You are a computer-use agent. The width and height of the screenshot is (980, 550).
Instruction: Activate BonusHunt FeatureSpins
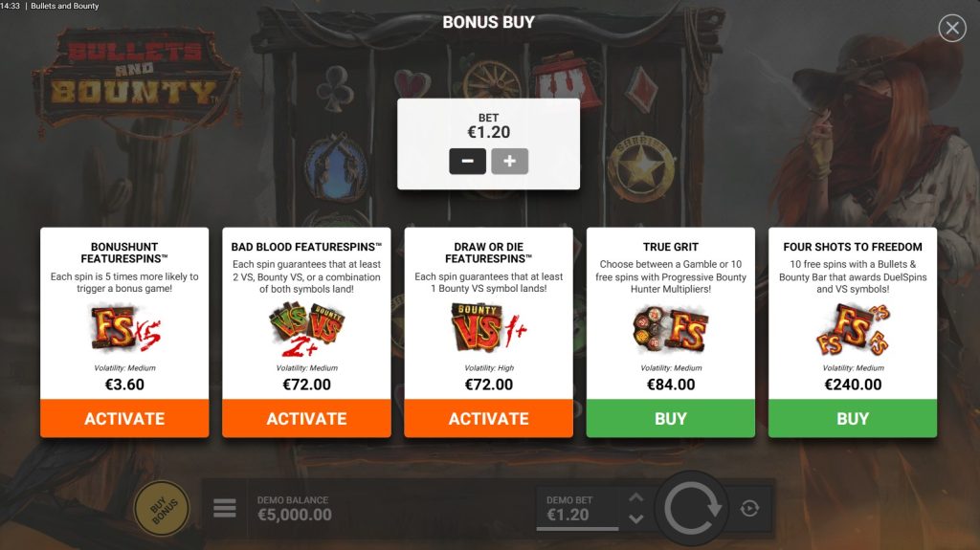click(x=124, y=418)
